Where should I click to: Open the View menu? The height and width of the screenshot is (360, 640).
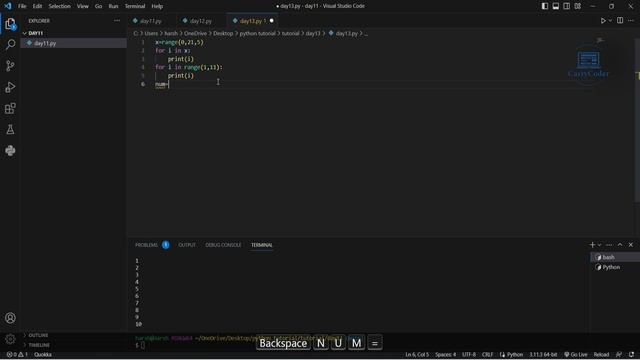82,6
